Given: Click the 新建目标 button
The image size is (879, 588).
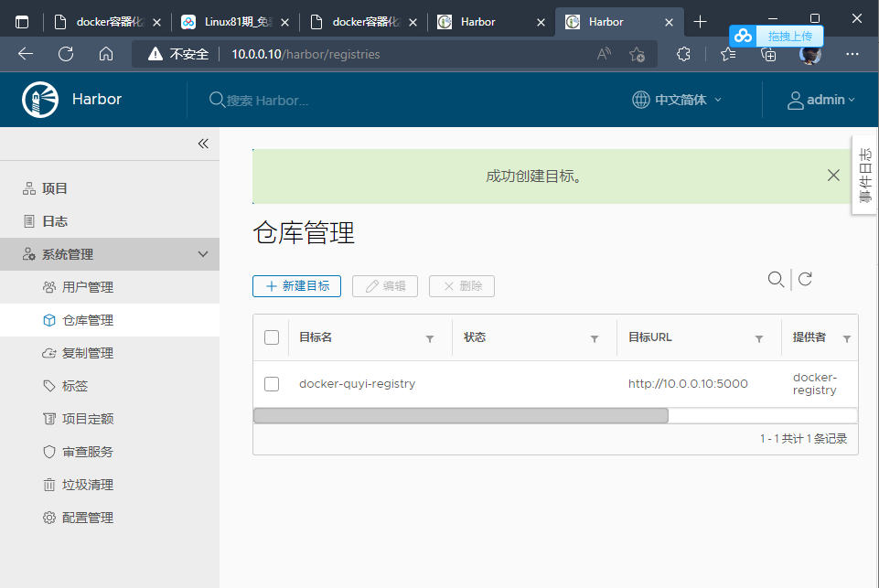Looking at the screenshot, I should [296, 286].
